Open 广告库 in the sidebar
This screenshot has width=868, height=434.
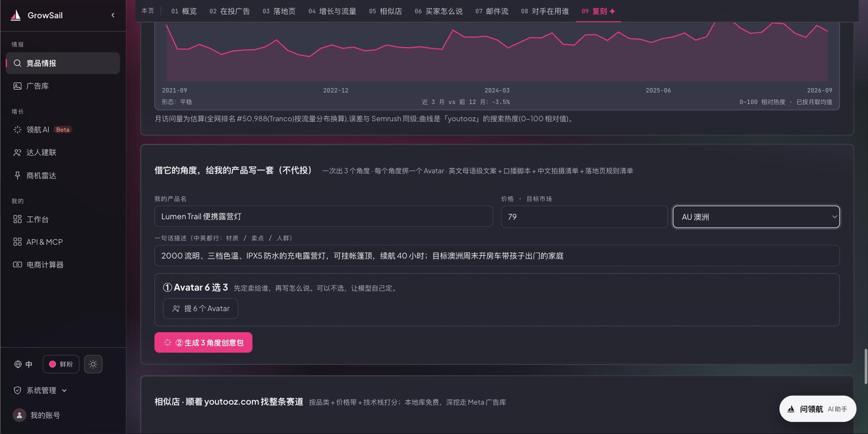point(63,86)
